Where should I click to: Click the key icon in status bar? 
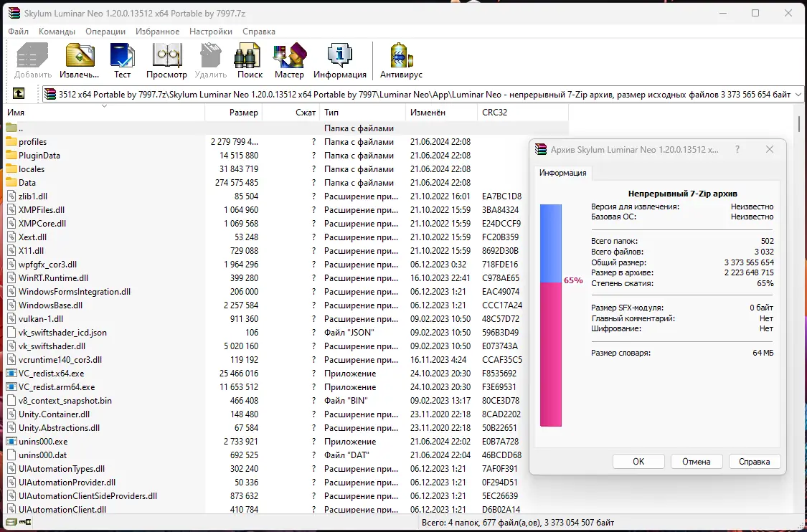point(25,522)
